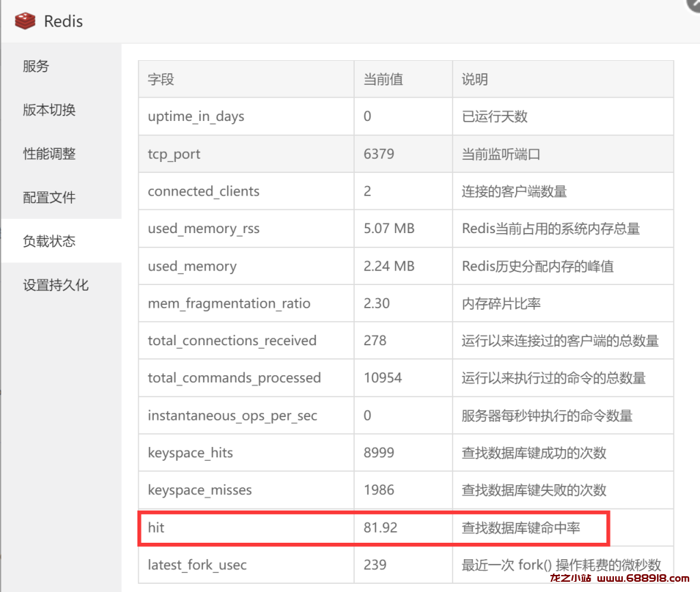Click the 8999 hits value
Image resolution: width=700 pixels, height=592 pixels.
click(x=379, y=453)
